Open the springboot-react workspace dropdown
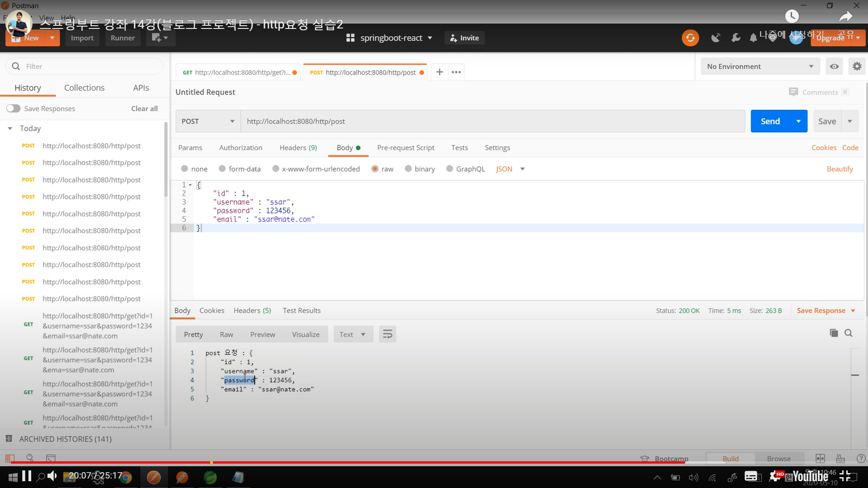Viewport: 868px width, 488px height. click(389, 38)
